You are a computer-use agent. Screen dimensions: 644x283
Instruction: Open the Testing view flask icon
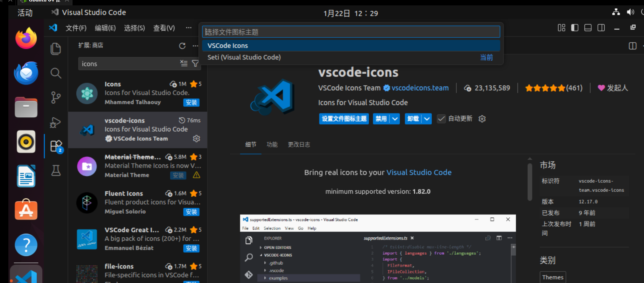click(x=56, y=170)
